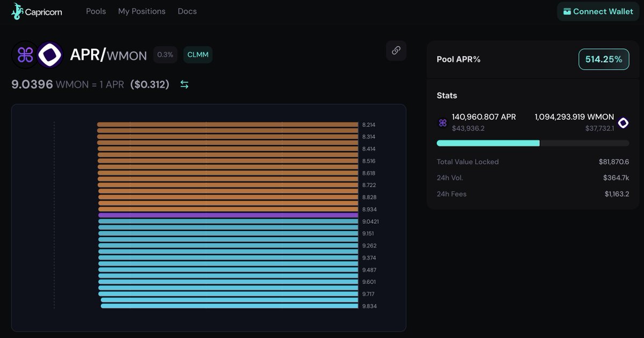Image resolution: width=644 pixels, height=338 pixels.
Task: Click the 0.3% fee tier badge
Action: 165,55
